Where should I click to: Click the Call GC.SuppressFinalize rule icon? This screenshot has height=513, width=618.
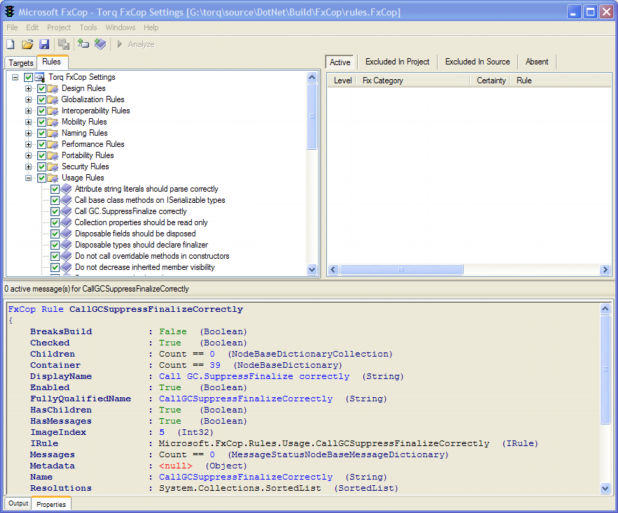tap(67, 211)
